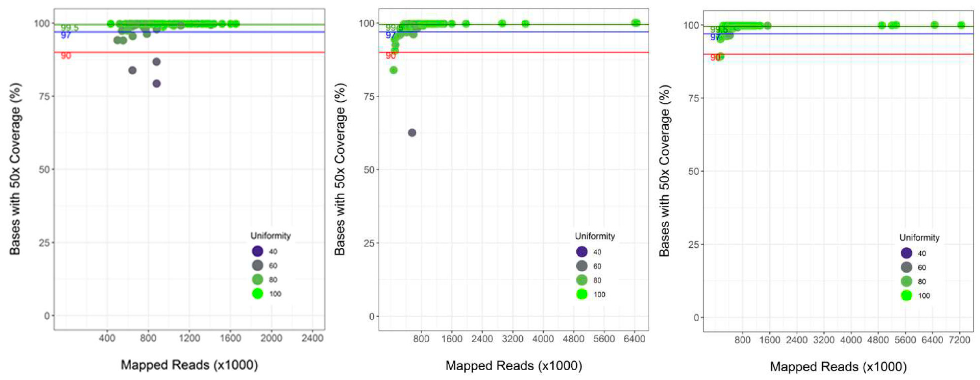The height and width of the screenshot is (380, 980).
Task: Click the red '90' threshold label in middle chart
Action: click(391, 56)
